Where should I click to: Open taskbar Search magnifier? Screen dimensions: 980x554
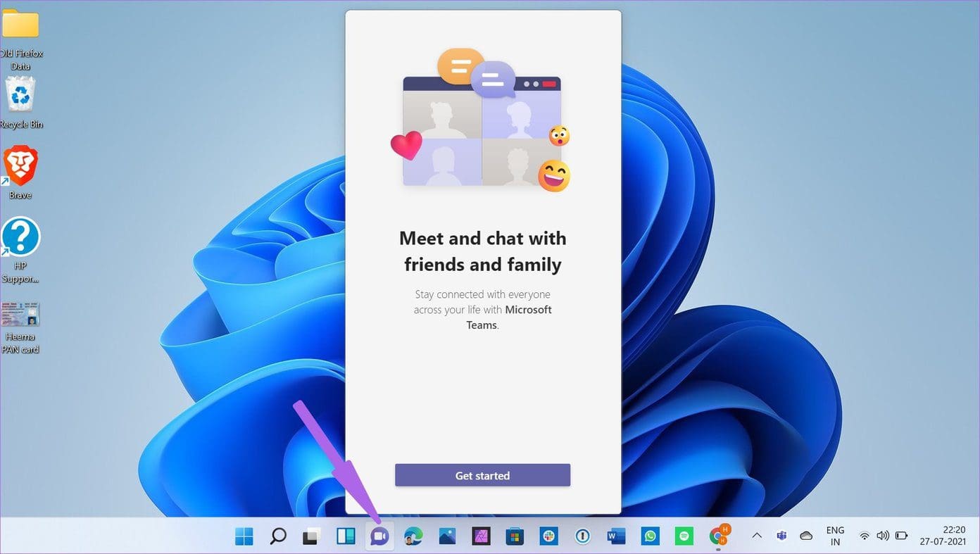click(x=278, y=536)
